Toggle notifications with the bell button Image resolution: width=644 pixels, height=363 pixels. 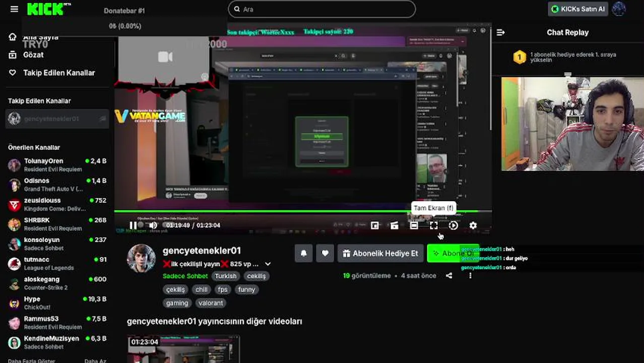(x=303, y=254)
